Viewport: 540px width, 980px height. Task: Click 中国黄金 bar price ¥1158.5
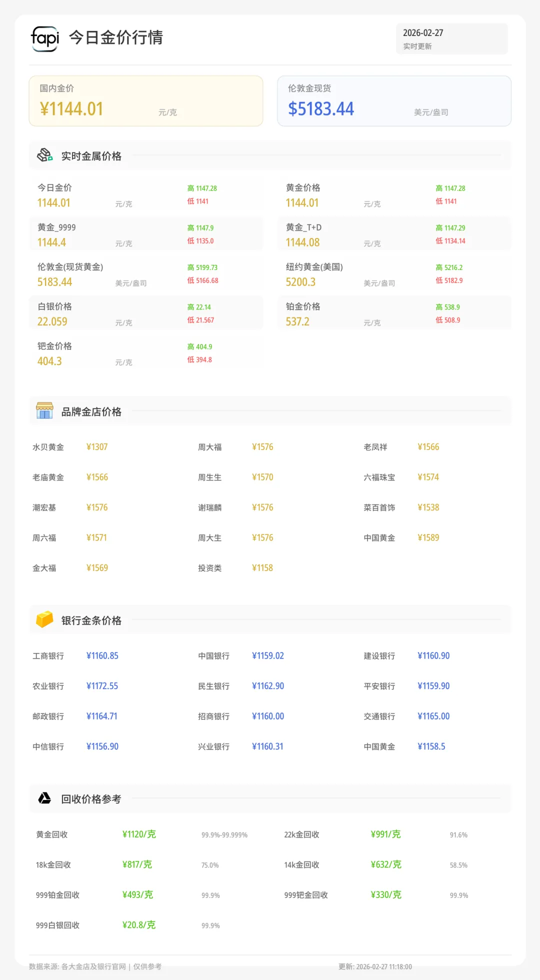point(431,746)
